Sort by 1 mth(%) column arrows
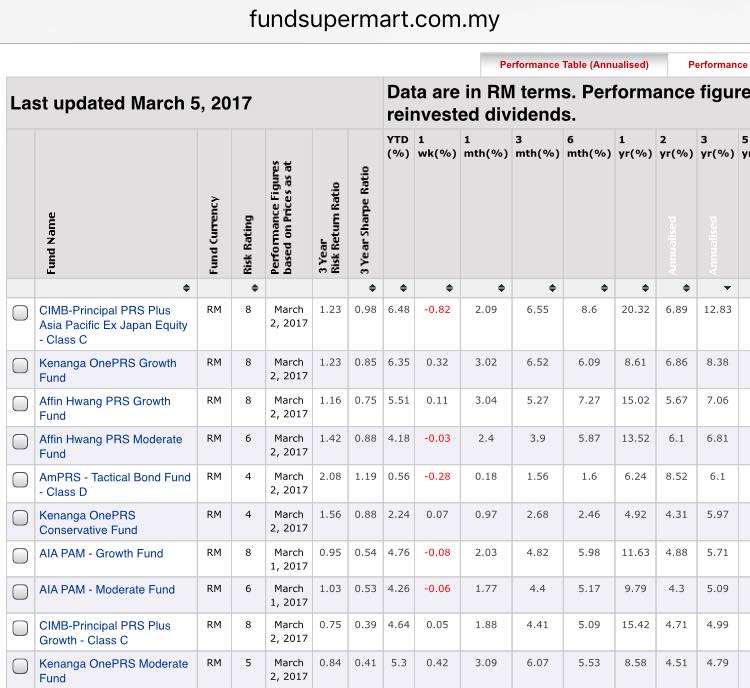The height and width of the screenshot is (688, 750). [501, 288]
